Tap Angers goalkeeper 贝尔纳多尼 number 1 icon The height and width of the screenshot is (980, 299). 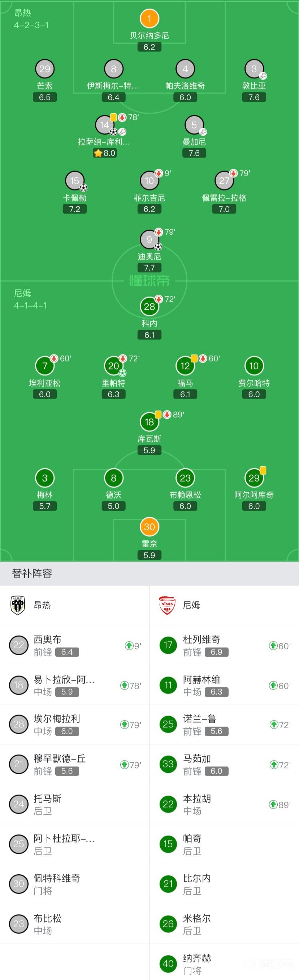(x=149, y=18)
